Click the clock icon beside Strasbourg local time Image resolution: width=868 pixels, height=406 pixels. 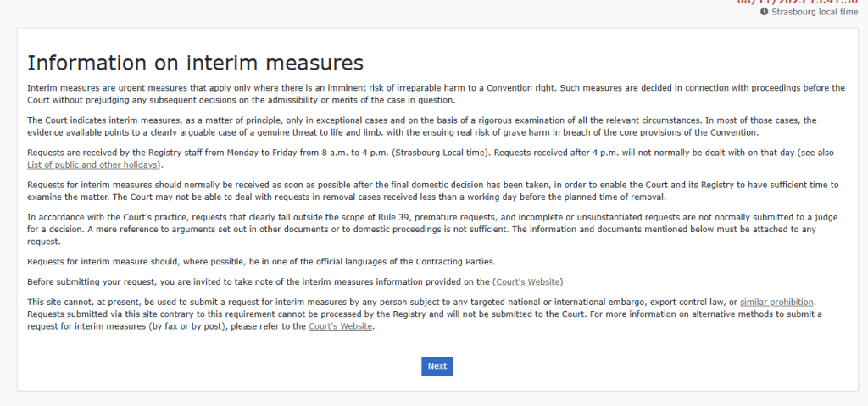point(765,12)
